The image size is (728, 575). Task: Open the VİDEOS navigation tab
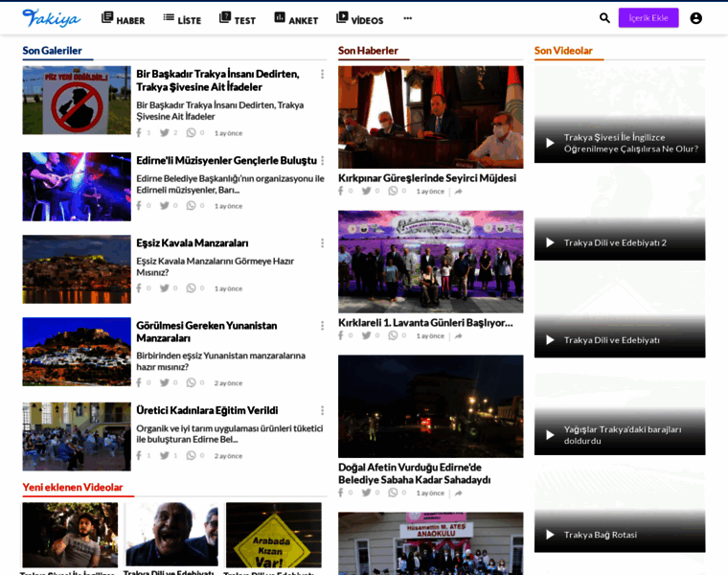pos(359,19)
